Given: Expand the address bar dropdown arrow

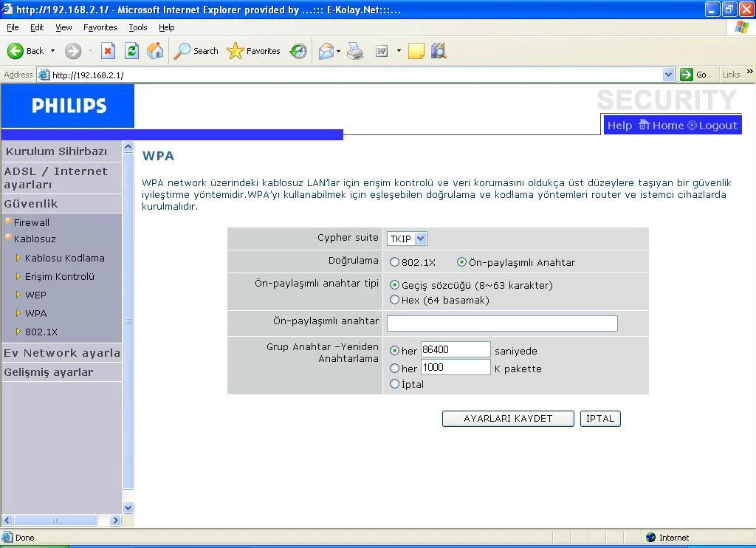Looking at the screenshot, I should (668, 75).
